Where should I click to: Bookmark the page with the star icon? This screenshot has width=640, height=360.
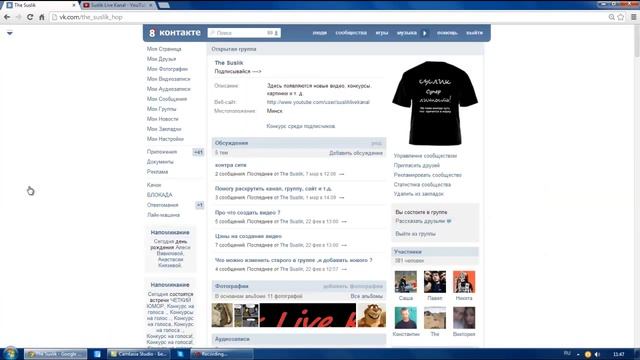[621, 17]
